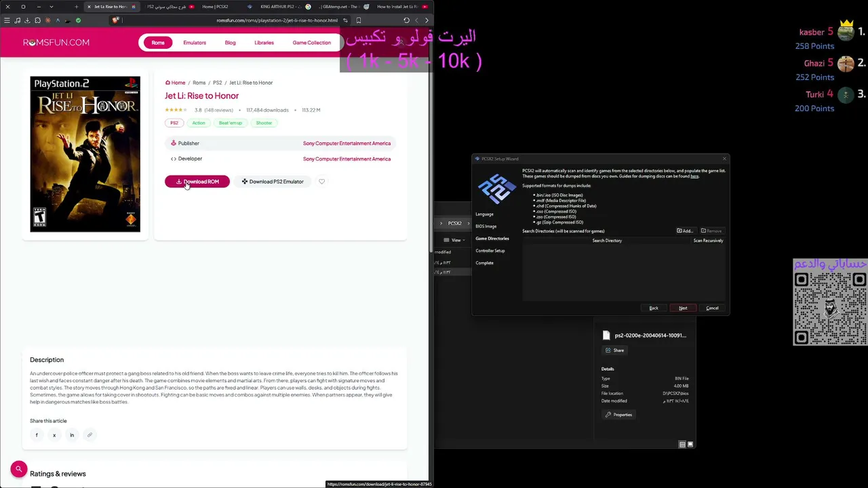The height and width of the screenshot is (488, 868).
Task: Switch File Explorer to large thumbnails icon
Action: tap(690, 445)
